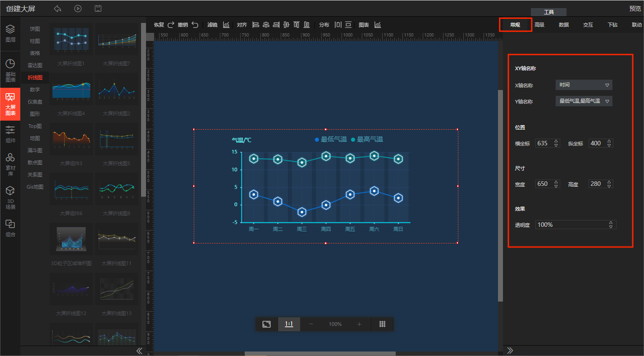
Task: Select the 大屏折线图4 thumbnail
Action: point(71,90)
